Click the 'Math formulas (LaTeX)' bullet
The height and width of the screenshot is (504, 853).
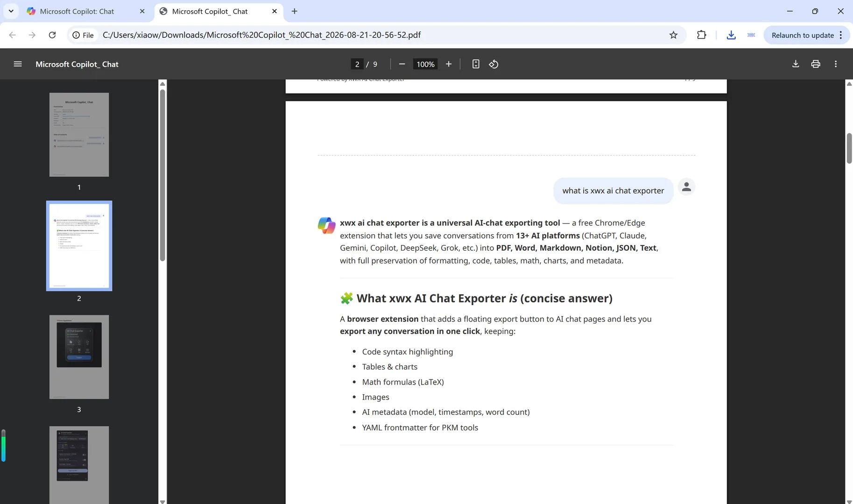403,382
